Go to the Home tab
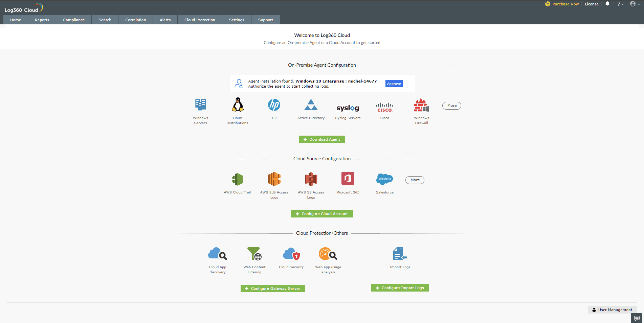644x323 pixels. click(16, 20)
